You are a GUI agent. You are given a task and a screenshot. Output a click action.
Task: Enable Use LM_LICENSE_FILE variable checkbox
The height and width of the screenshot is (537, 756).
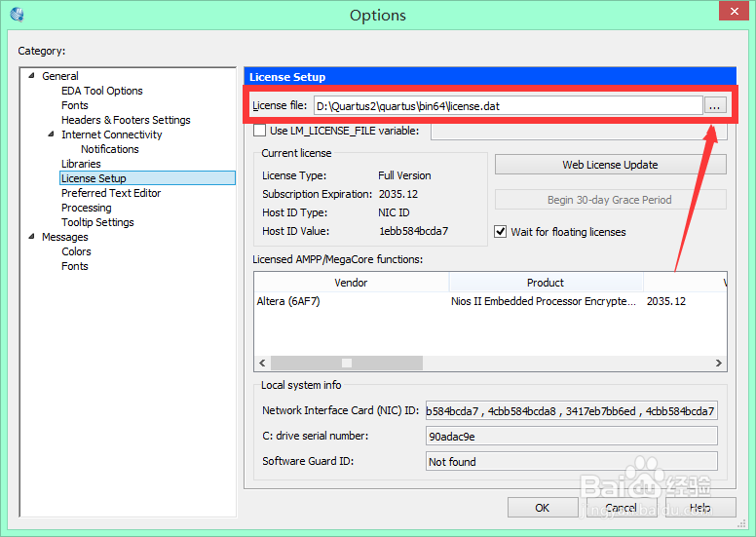pyautogui.click(x=259, y=131)
